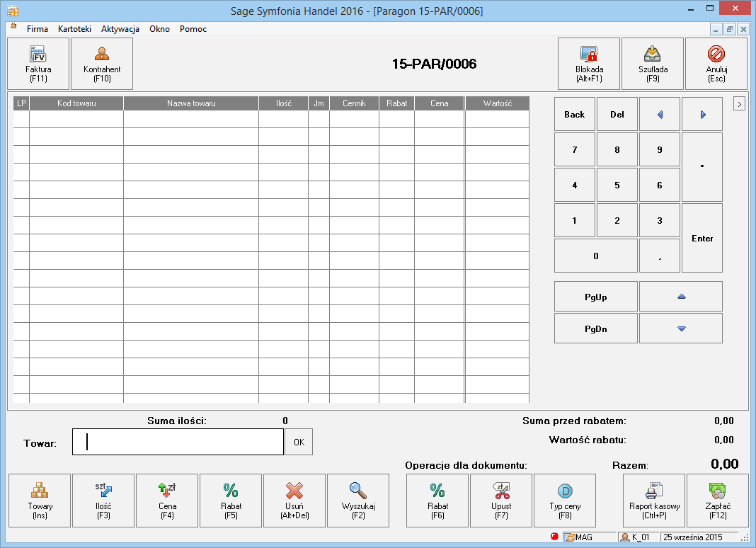Change the price with Cena (F4)
Image resolution: width=756 pixels, height=548 pixels.
click(x=167, y=501)
